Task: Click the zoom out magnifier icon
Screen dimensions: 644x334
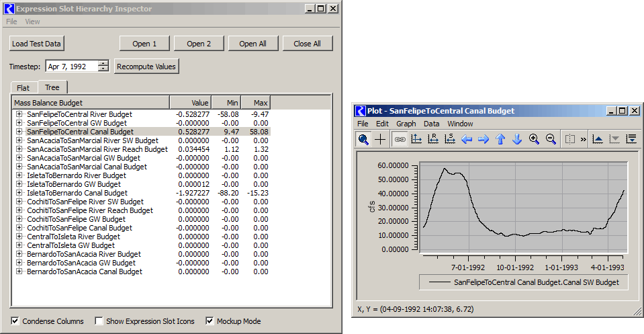Action: click(x=551, y=139)
